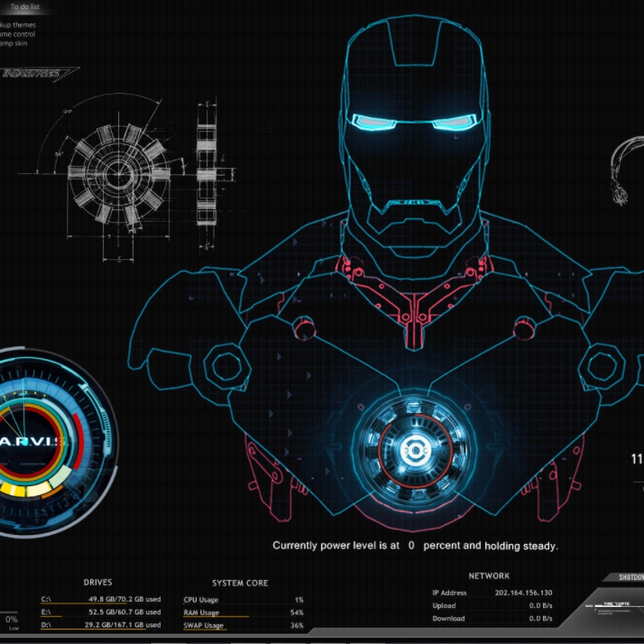Image resolution: width=644 pixels, height=644 pixels.
Task: Click the '52.5 GB/60.7 GB used' value
Action: point(124,612)
